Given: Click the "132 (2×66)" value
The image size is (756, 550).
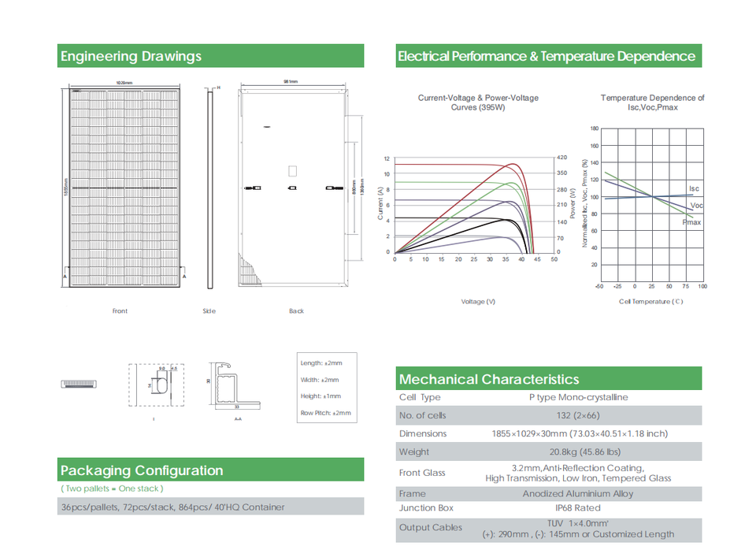Looking at the screenshot, I should tap(578, 415).
